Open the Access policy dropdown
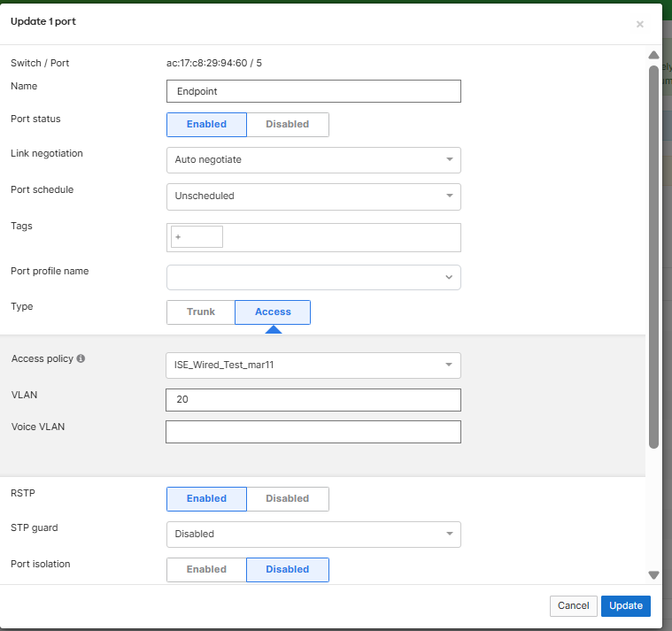672x631 pixels. tap(313, 366)
